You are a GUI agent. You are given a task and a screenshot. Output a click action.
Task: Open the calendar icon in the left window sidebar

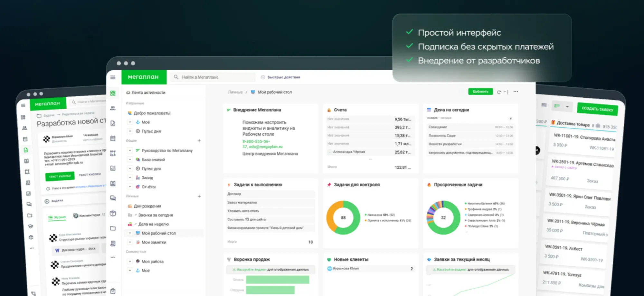[x=25, y=139]
